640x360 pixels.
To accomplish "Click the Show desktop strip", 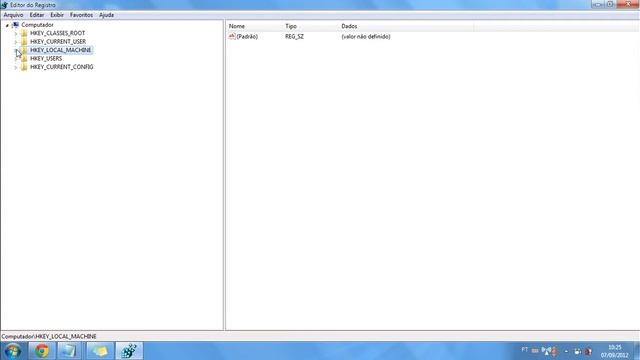I will pyautogui.click(x=637, y=351).
